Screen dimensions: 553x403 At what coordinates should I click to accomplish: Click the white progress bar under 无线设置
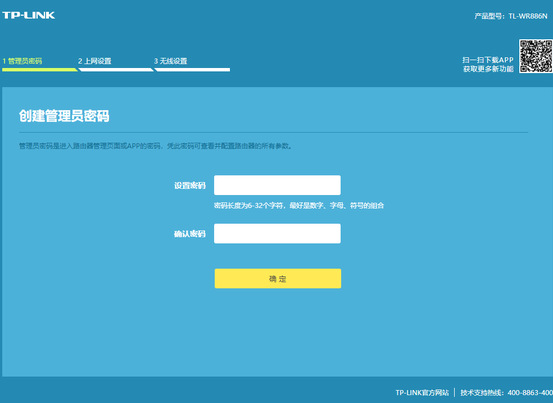tap(192, 70)
